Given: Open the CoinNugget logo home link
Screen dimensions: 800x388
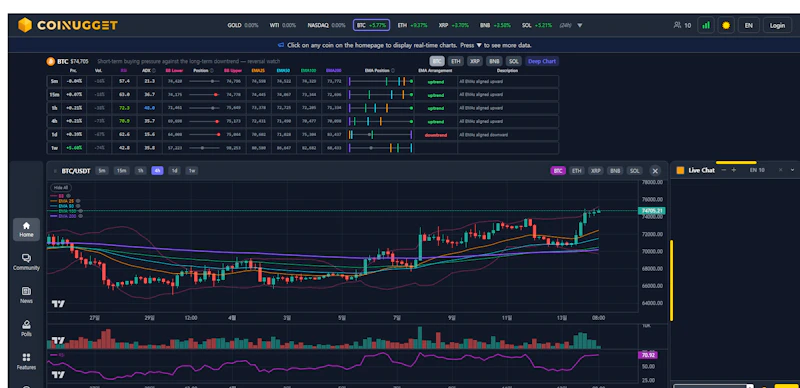Looking at the screenshot, I should click(67, 25).
